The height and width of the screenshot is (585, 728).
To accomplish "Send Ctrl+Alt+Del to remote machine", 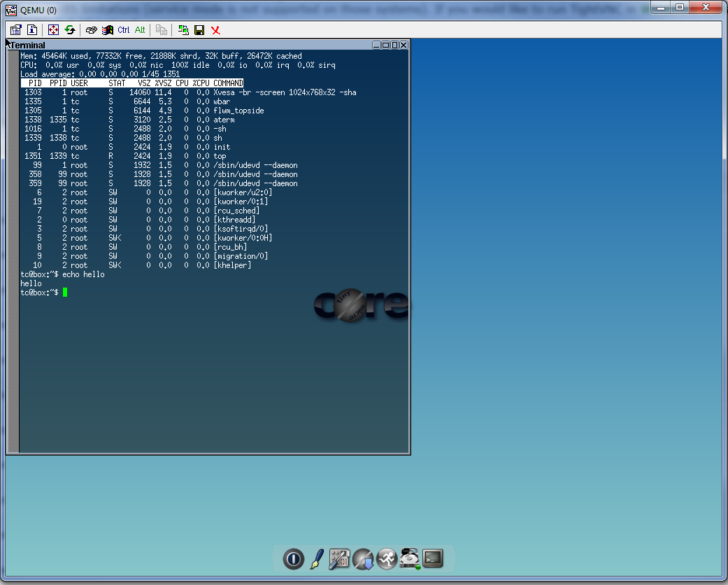I will tap(91, 30).
